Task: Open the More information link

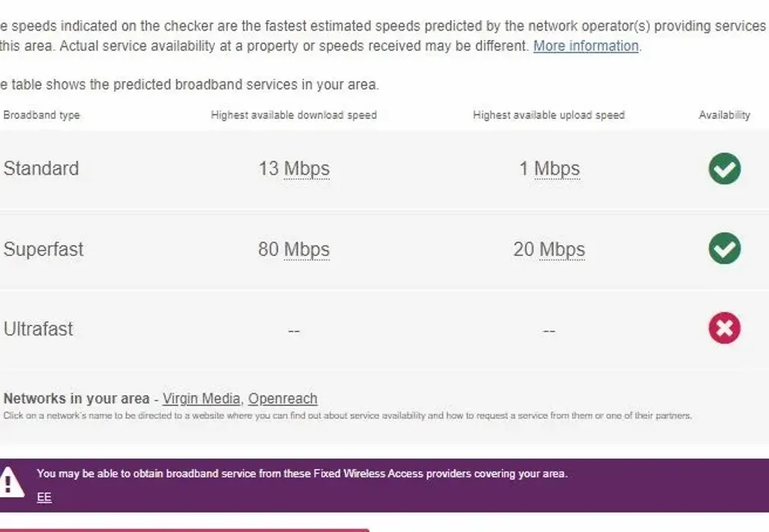Action: coord(586,46)
